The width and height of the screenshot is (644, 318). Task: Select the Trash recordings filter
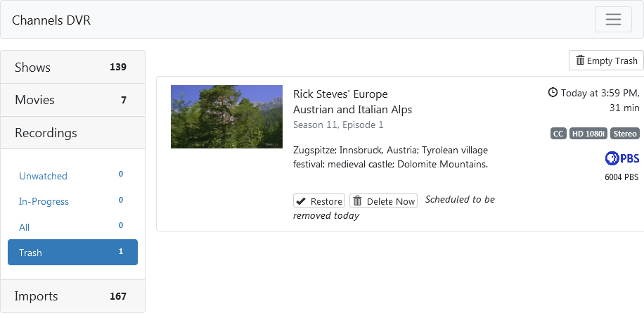click(72, 253)
